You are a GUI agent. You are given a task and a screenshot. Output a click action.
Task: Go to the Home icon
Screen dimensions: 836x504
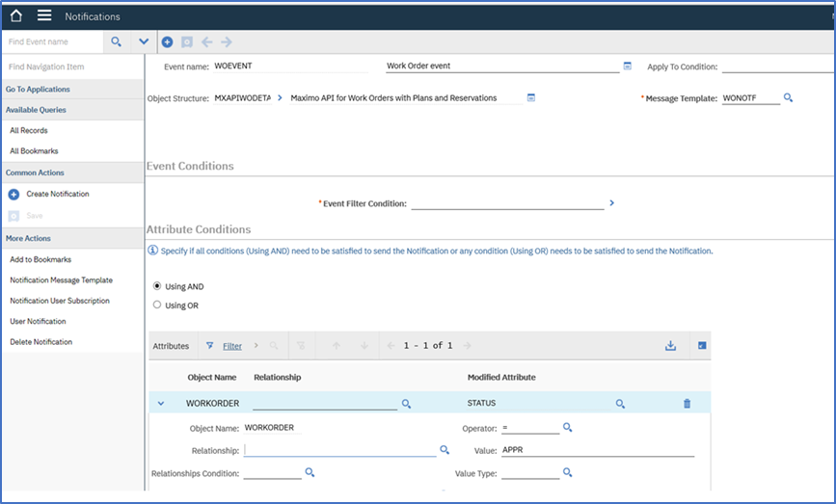[16, 15]
